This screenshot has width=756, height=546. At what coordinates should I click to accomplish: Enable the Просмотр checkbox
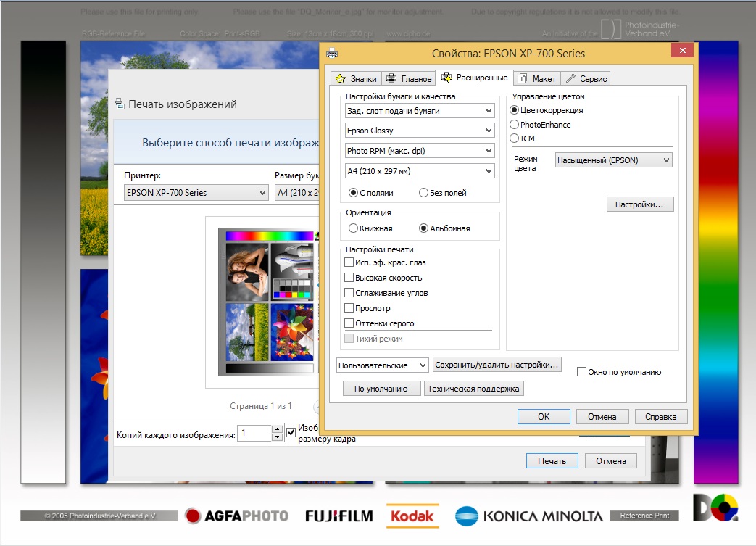pyautogui.click(x=349, y=307)
